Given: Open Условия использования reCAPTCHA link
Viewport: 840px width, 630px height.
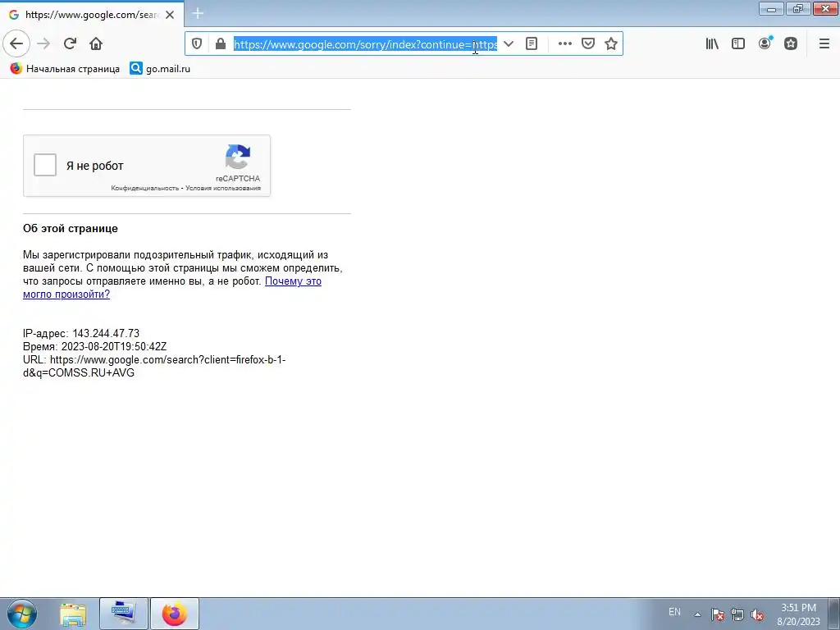Looking at the screenshot, I should click(223, 188).
